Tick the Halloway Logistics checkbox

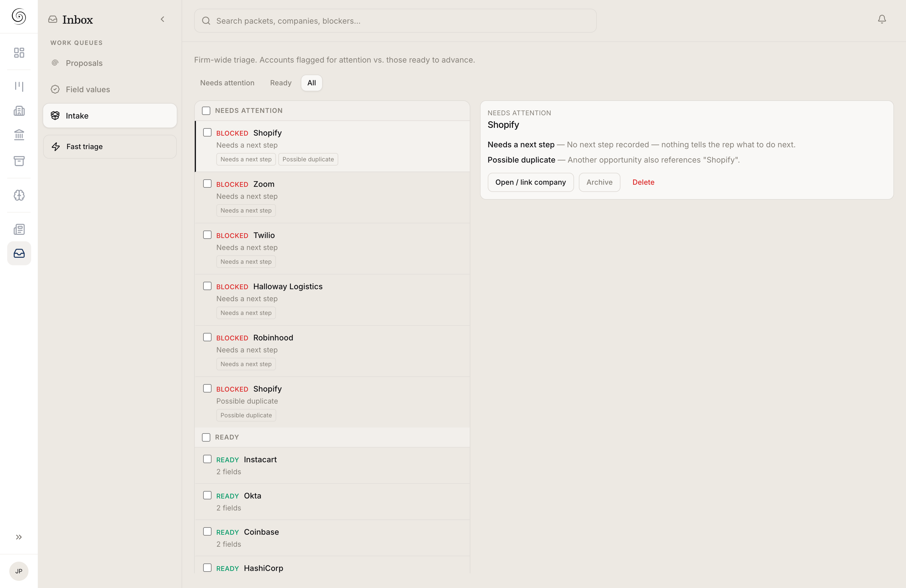click(x=207, y=286)
